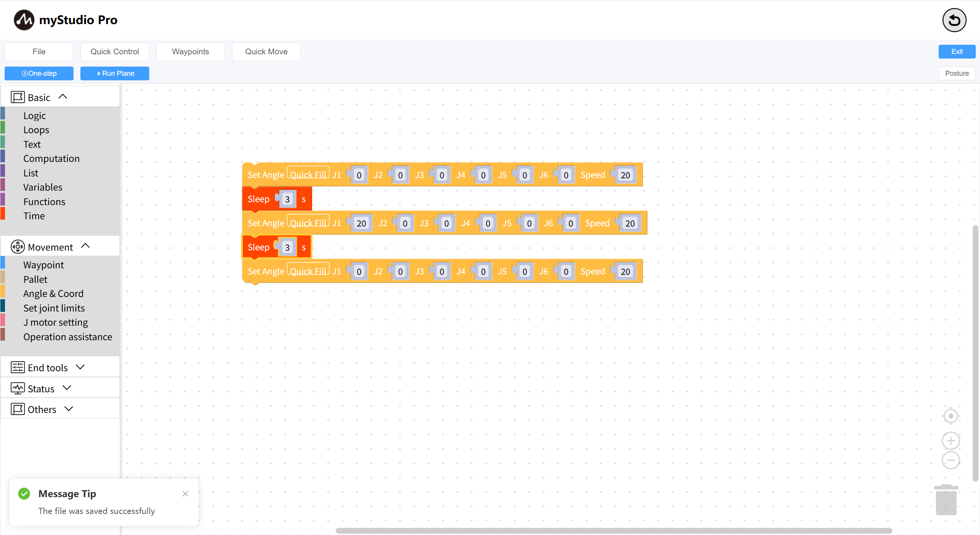Viewport: 980px width, 535px height.
Task: Center workspace with the crosshair icon
Action: tap(951, 416)
